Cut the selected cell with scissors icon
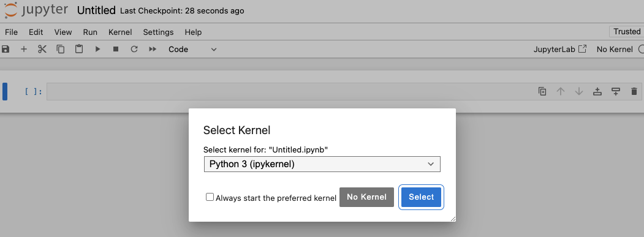644x237 pixels. [x=42, y=49]
